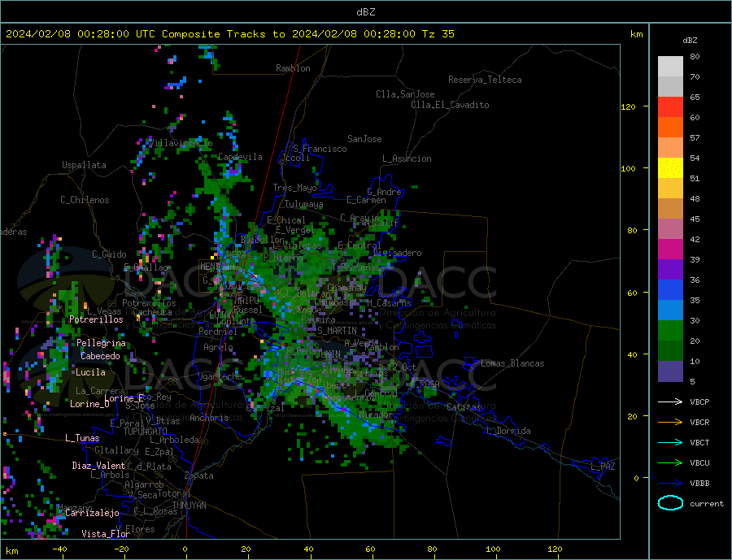Screen dimensions: 732x560
Task: Click the C_Guido place label
Action: tap(109, 254)
